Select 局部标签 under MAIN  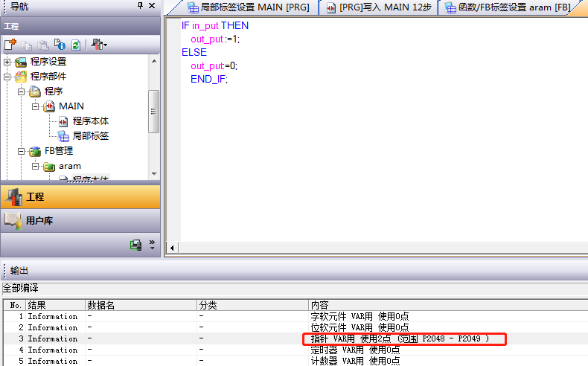pos(91,136)
